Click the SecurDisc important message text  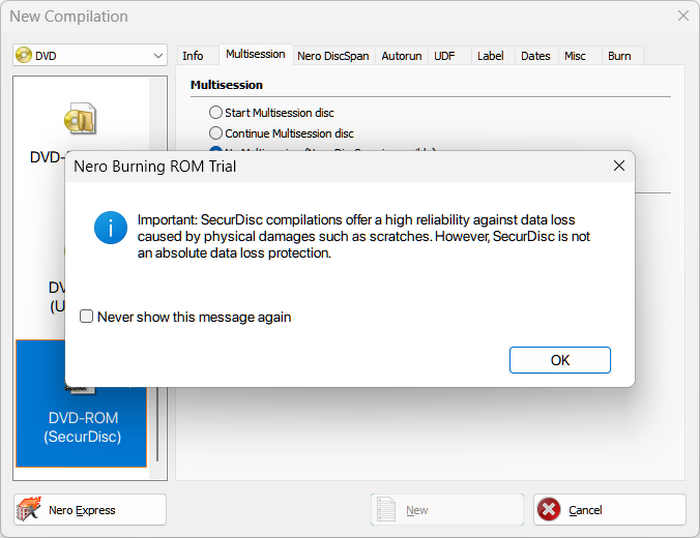(x=363, y=236)
